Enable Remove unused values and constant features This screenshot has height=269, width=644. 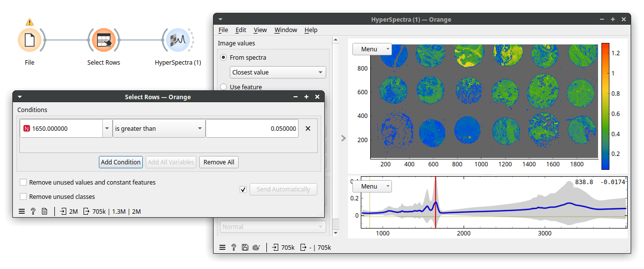[x=23, y=182]
